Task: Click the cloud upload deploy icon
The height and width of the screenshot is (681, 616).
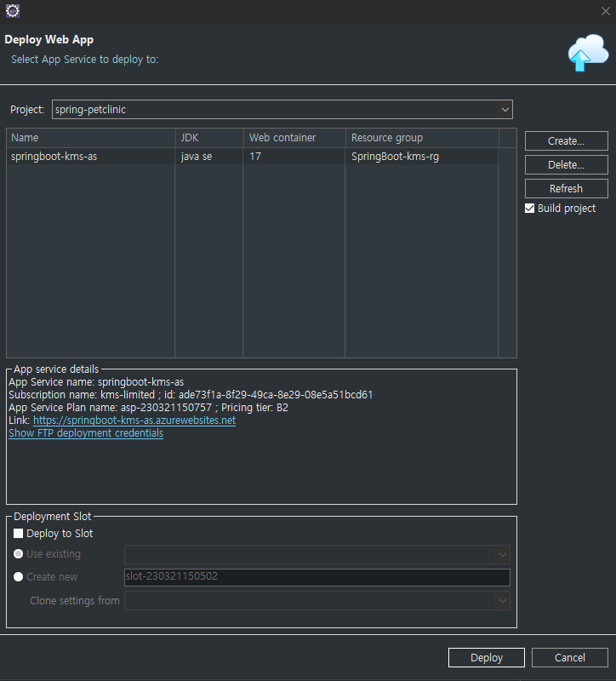Action: (588, 53)
